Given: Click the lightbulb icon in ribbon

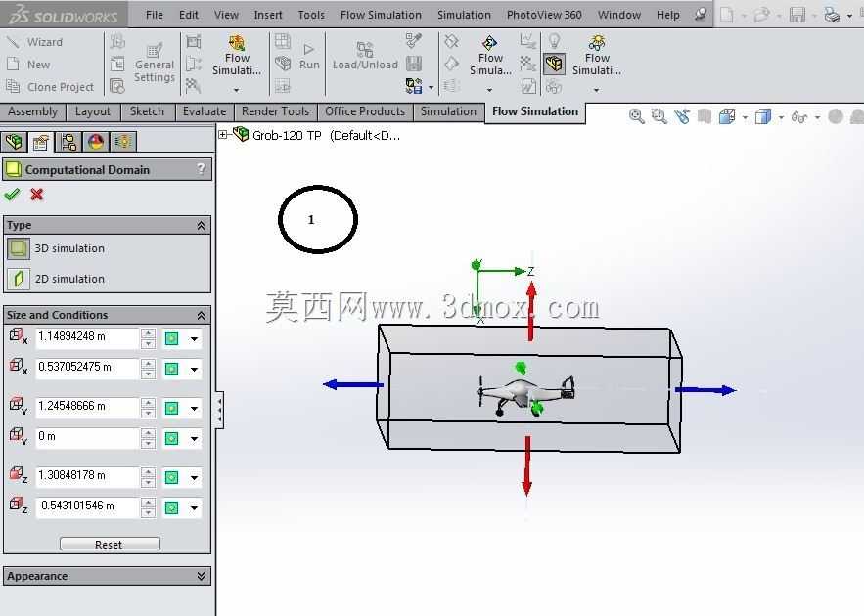Looking at the screenshot, I should tap(555, 41).
